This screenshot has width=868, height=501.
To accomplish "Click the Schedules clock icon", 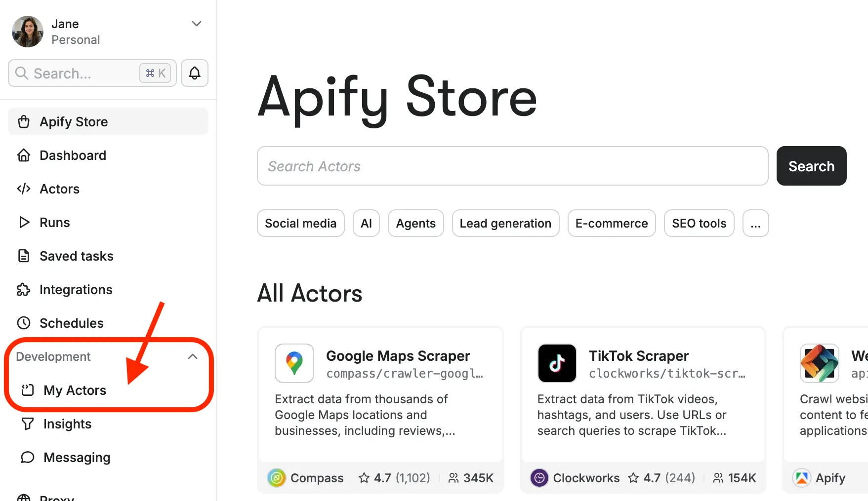I will 24,323.
